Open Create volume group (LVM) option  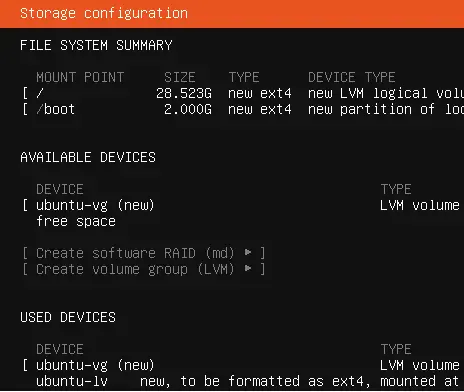click(144, 269)
